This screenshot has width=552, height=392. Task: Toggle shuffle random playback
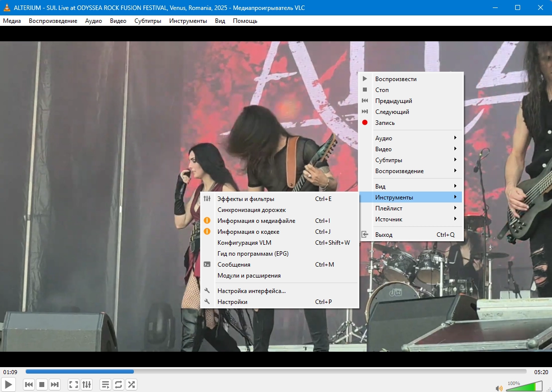click(x=131, y=385)
